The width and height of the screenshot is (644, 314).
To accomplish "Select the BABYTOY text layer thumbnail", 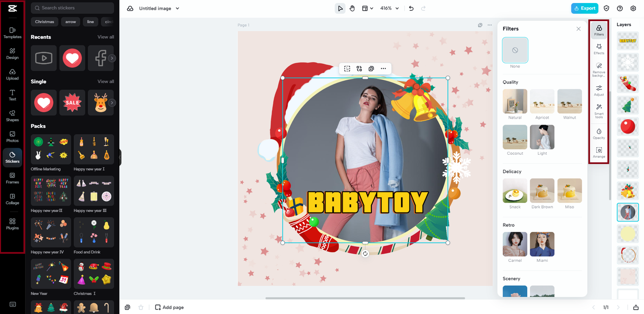I will (628, 41).
